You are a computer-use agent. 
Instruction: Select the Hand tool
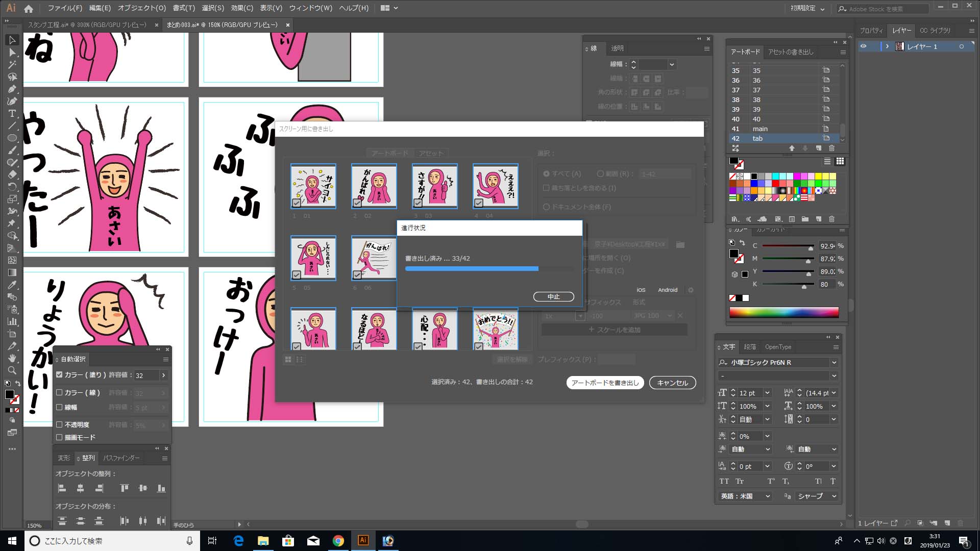pos(12,358)
